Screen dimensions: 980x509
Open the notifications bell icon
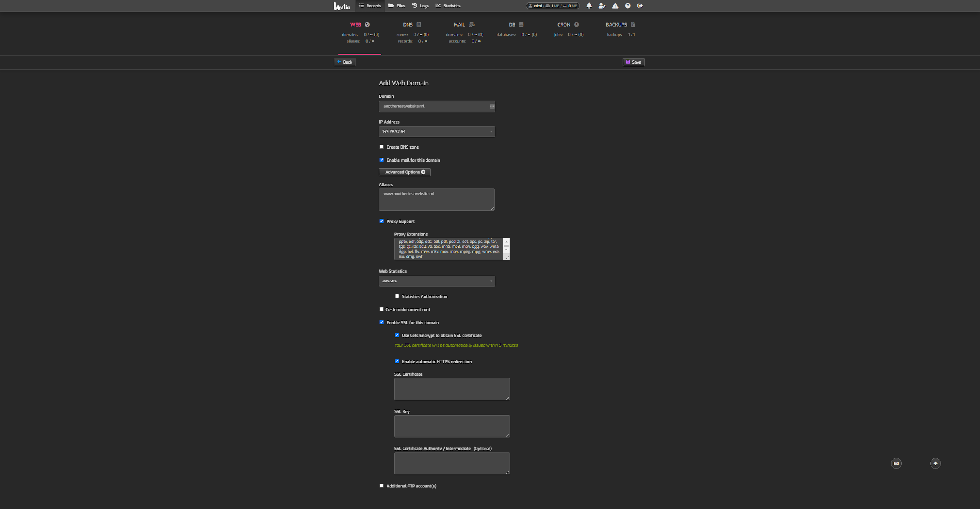point(589,5)
